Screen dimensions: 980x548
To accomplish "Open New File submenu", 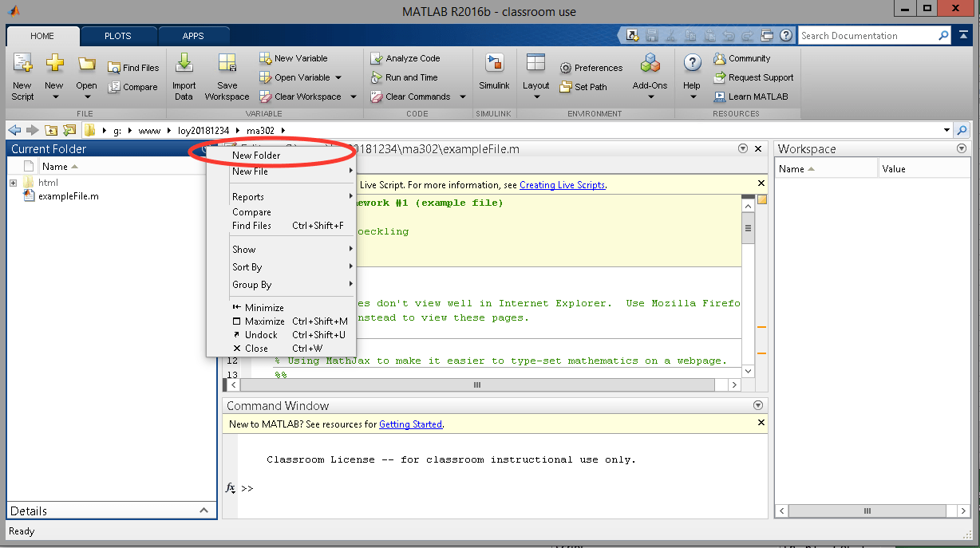I will 281,171.
